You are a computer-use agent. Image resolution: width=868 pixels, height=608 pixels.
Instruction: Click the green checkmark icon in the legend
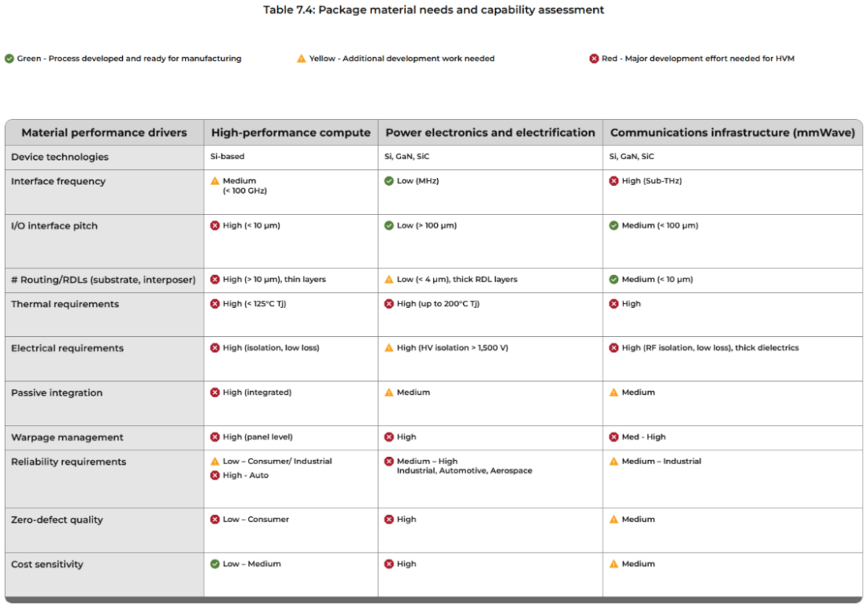click(x=9, y=59)
